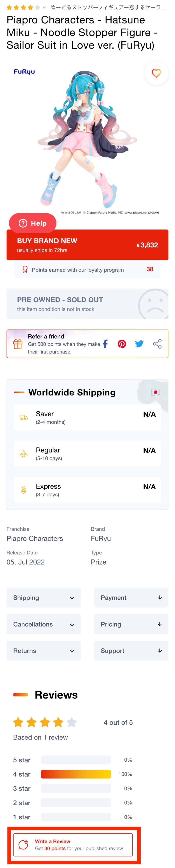Screen dimensions: 175x868
Task: Open the Help chat button
Action: click(32, 223)
